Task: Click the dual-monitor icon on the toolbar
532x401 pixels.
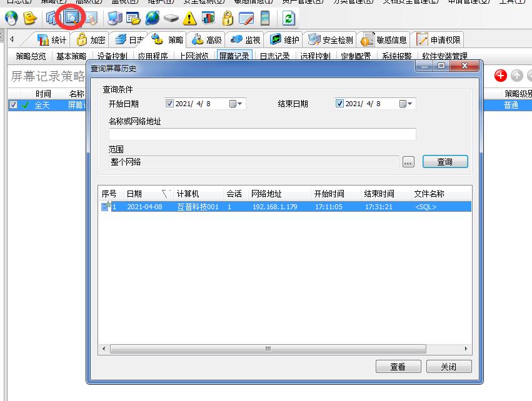Action: click(x=114, y=19)
